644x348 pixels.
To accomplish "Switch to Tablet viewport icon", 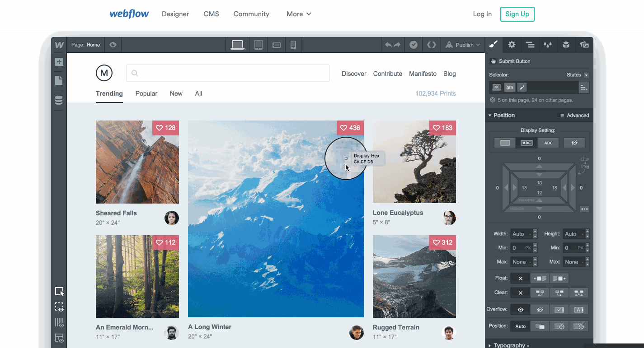I will (259, 45).
